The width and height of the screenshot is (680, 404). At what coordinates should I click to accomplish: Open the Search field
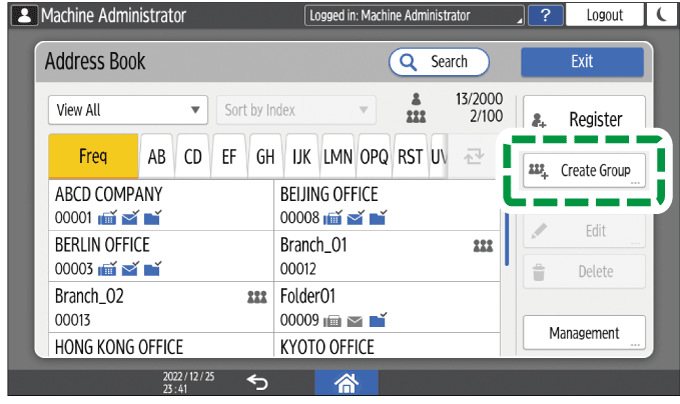(439, 62)
